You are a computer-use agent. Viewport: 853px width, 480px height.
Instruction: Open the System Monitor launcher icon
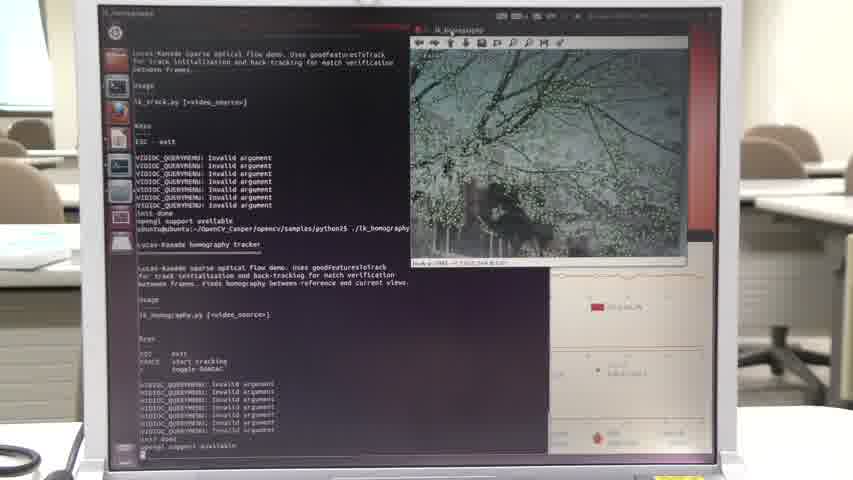[x=120, y=164]
